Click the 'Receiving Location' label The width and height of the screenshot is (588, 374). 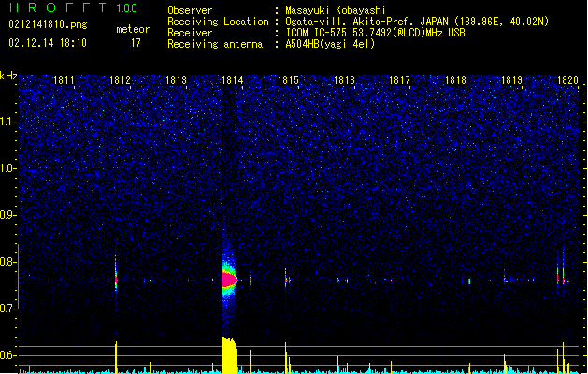[x=218, y=22]
